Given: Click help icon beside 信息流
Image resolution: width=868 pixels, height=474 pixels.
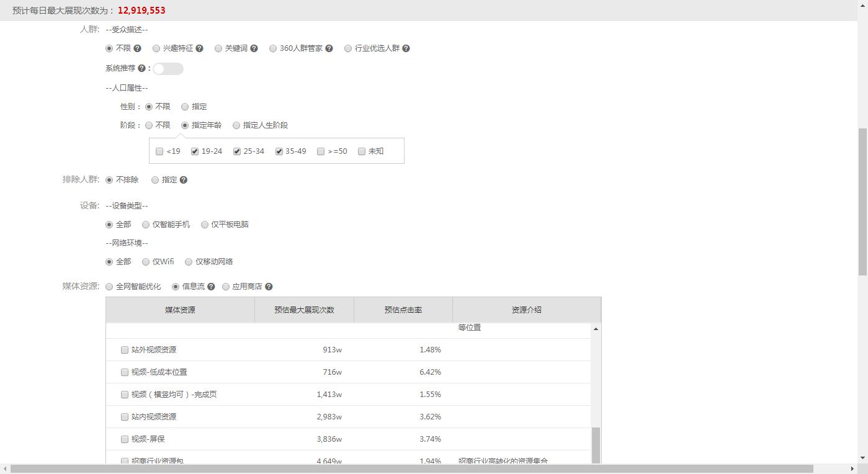Looking at the screenshot, I should pos(211,287).
